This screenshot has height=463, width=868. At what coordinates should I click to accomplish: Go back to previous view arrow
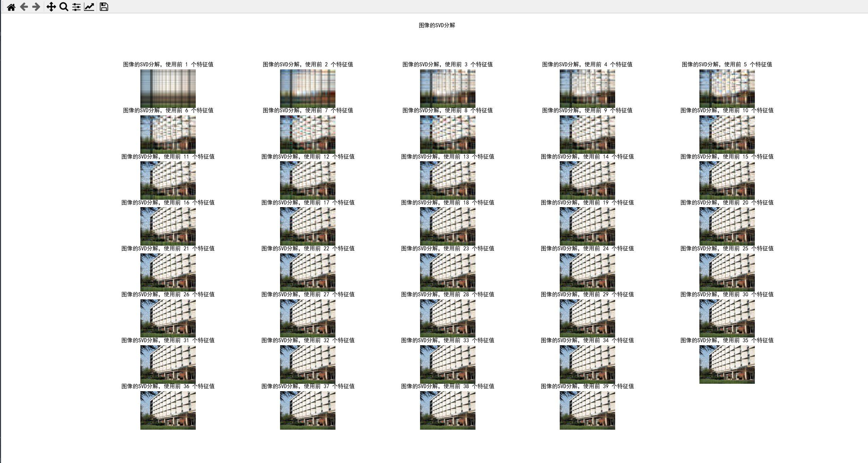point(24,7)
